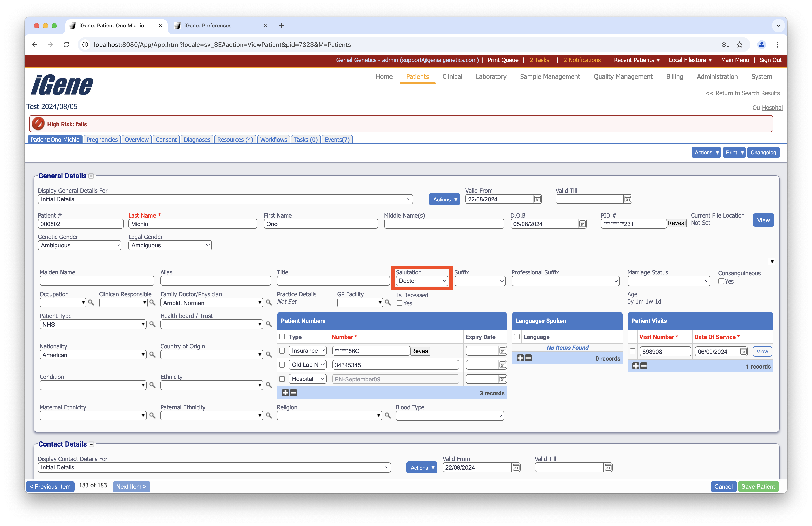Click the Visit Number input field

(665, 351)
